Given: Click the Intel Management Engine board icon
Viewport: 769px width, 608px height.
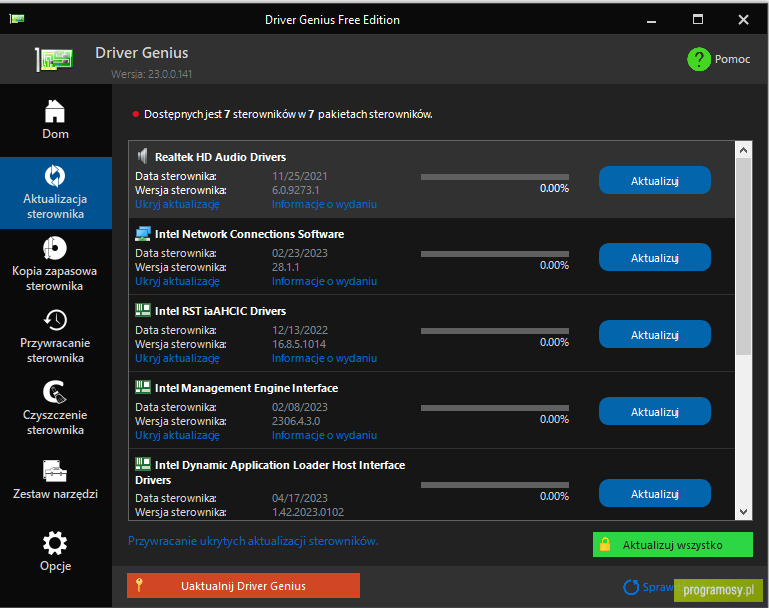Looking at the screenshot, I should pos(143,387).
